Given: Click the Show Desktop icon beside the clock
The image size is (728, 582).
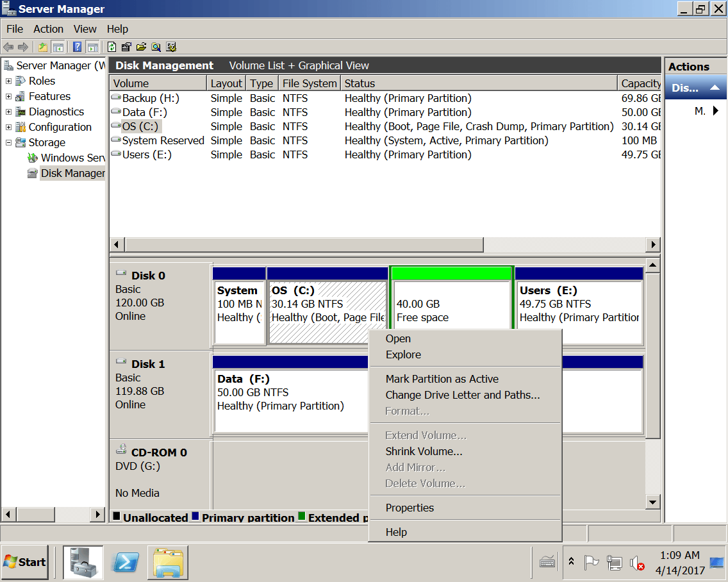Looking at the screenshot, I should pyautogui.click(x=717, y=563).
